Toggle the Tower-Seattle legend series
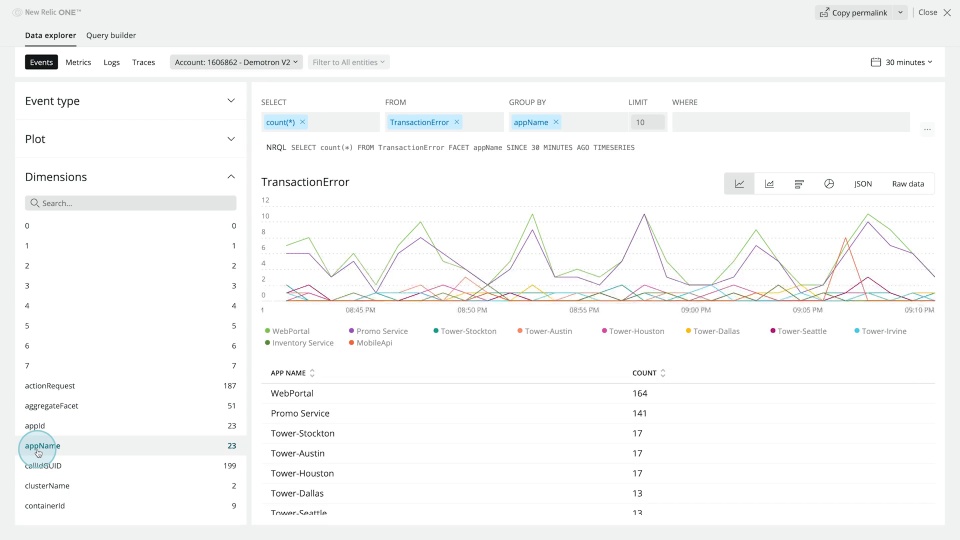Image resolution: width=960 pixels, height=540 pixels. pyautogui.click(x=798, y=331)
